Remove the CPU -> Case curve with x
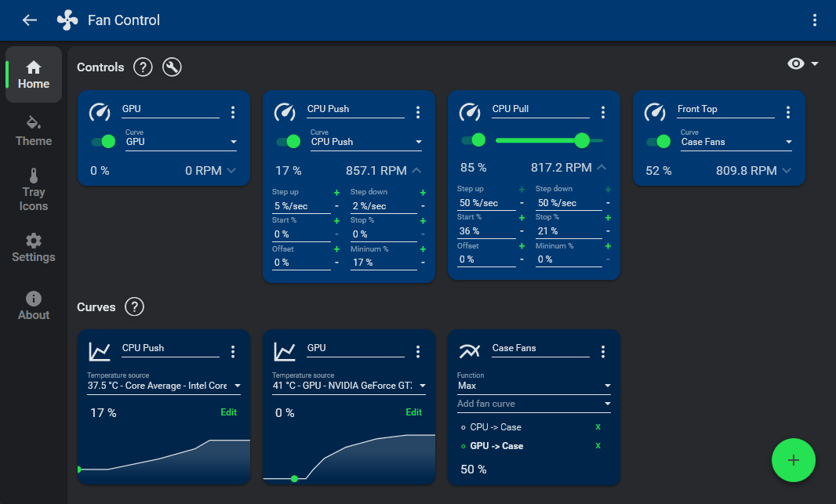This screenshot has height=504, width=836. click(x=598, y=427)
